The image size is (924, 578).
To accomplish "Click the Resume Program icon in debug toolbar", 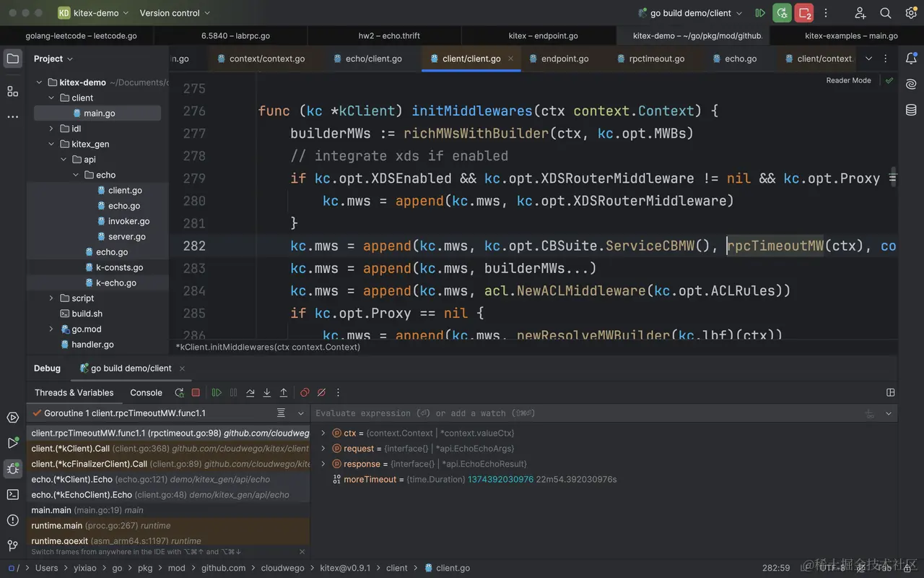I will [x=217, y=392].
